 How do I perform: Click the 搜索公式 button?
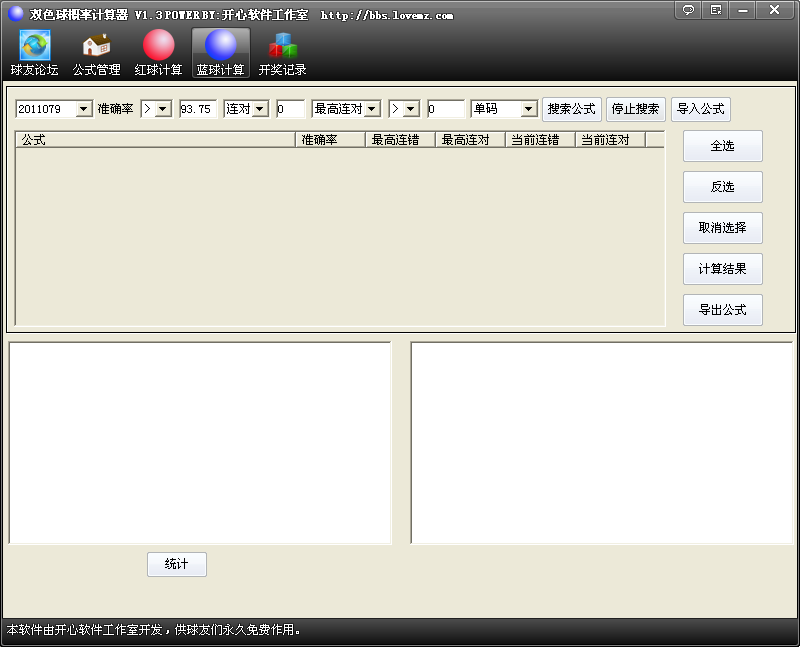(572, 109)
